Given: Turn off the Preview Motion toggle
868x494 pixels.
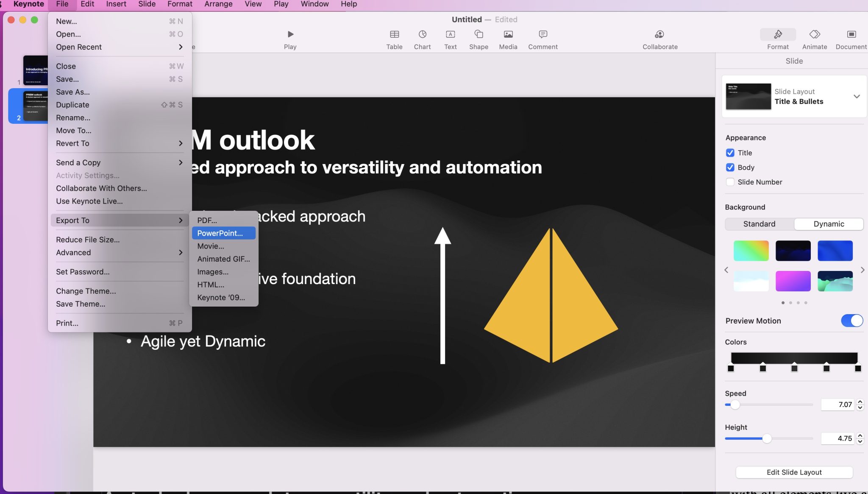Looking at the screenshot, I should click(x=852, y=321).
